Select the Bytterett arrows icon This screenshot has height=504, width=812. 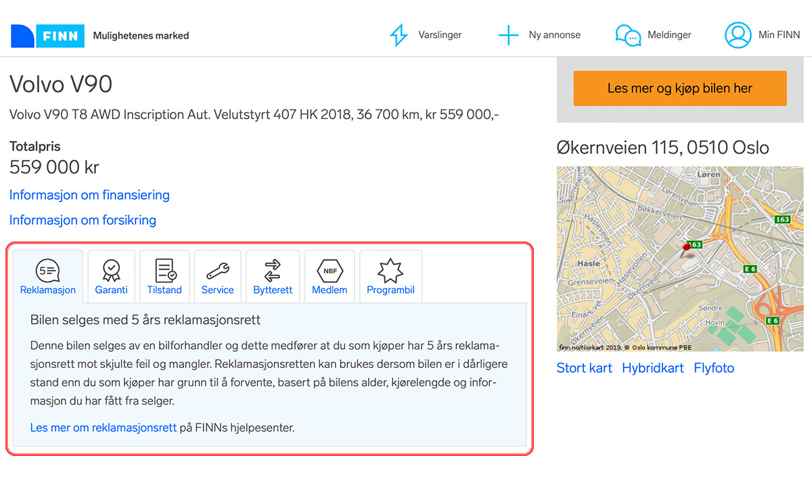(273, 270)
